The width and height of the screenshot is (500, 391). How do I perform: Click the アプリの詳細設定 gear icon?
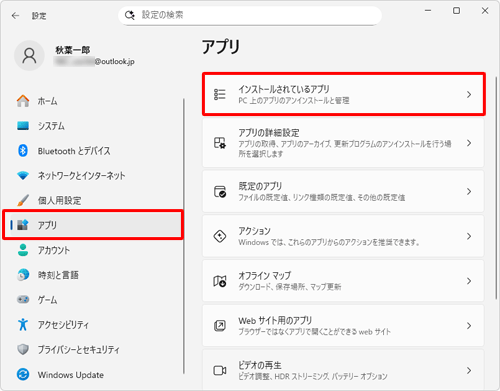(220, 143)
